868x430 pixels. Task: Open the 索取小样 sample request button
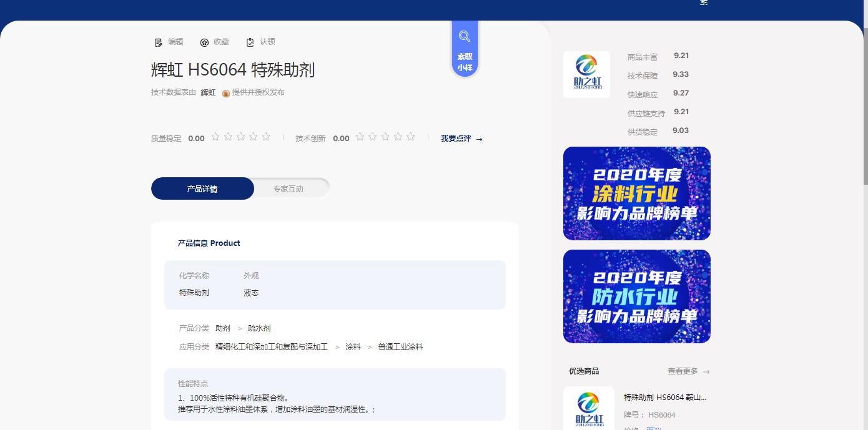[x=465, y=50]
